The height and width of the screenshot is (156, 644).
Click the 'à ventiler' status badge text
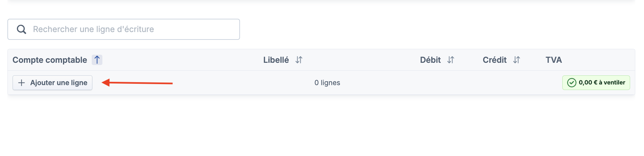pos(612,83)
